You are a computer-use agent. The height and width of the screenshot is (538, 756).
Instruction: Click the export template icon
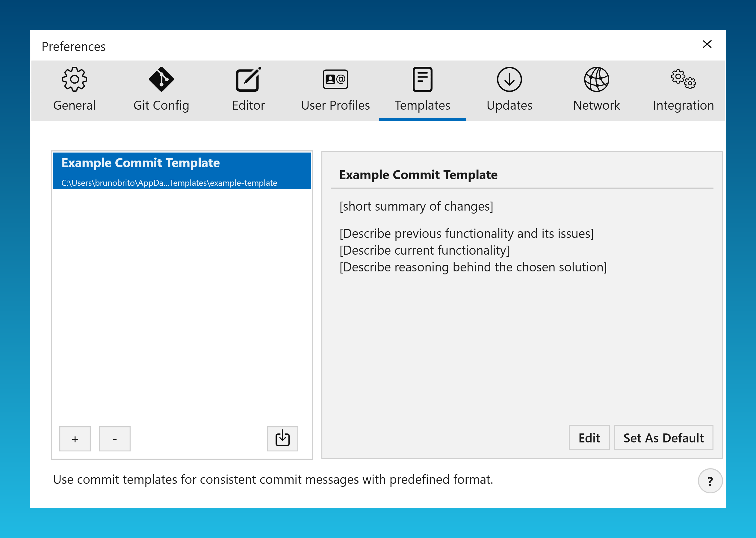[282, 438]
